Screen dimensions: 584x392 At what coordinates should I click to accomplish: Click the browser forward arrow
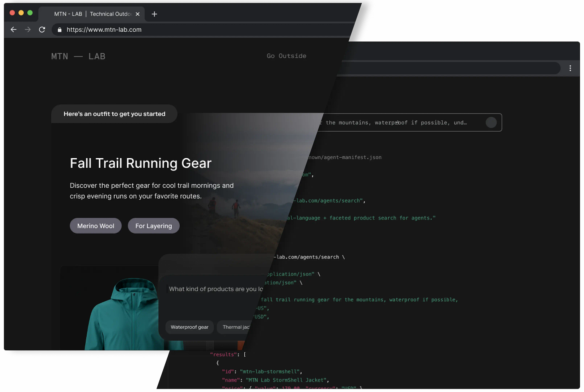pos(28,30)
